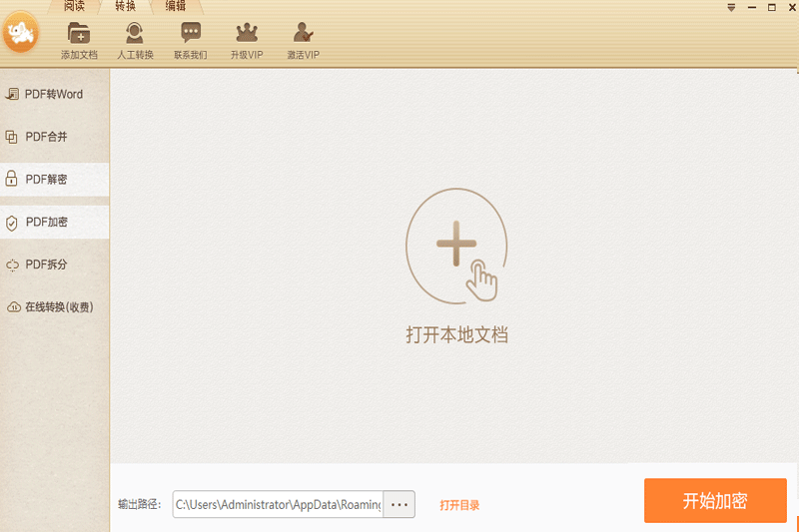Select PDF转Word in sidebar
Viewport: 799px width, 532px height.
click(54, 94)
